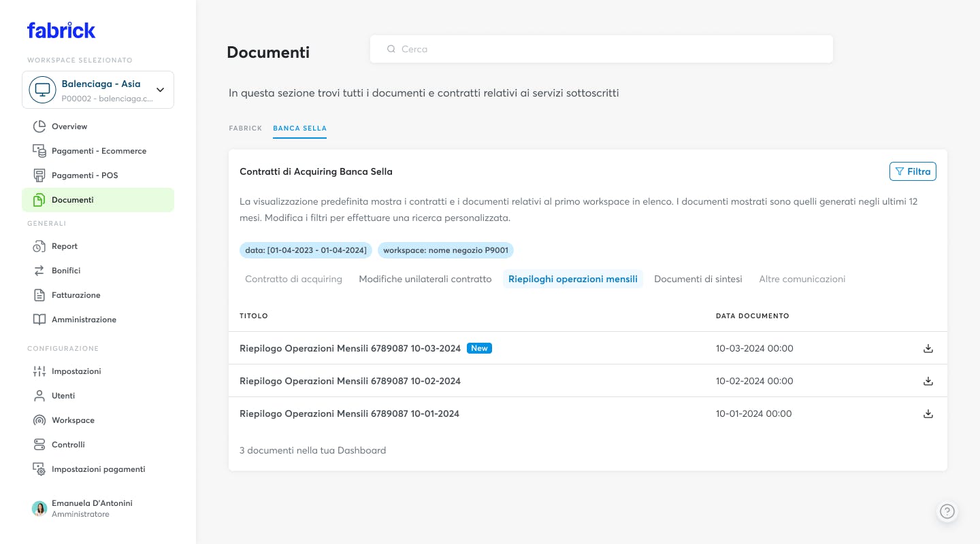The height and width of the screenshot is (544, 980).
Task: Click the Utenti person icon
Action: pos(39,396)
